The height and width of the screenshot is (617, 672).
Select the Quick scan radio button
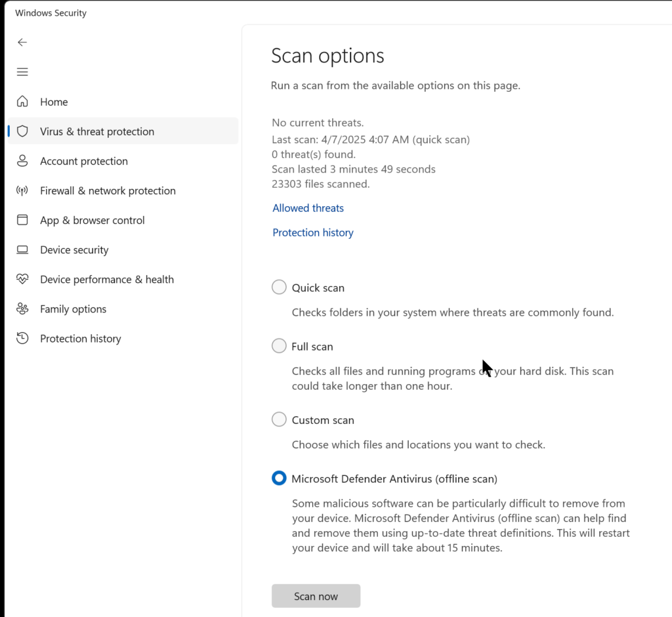click(x=279, y=287)
